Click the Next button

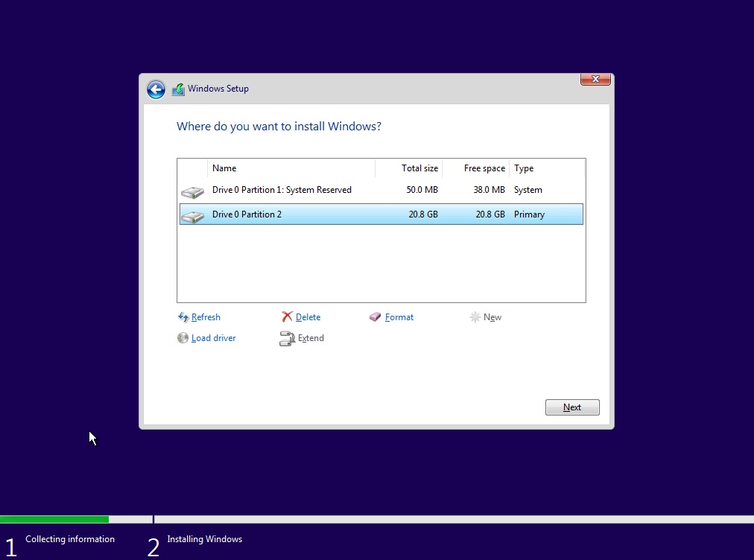pos(571,407)
